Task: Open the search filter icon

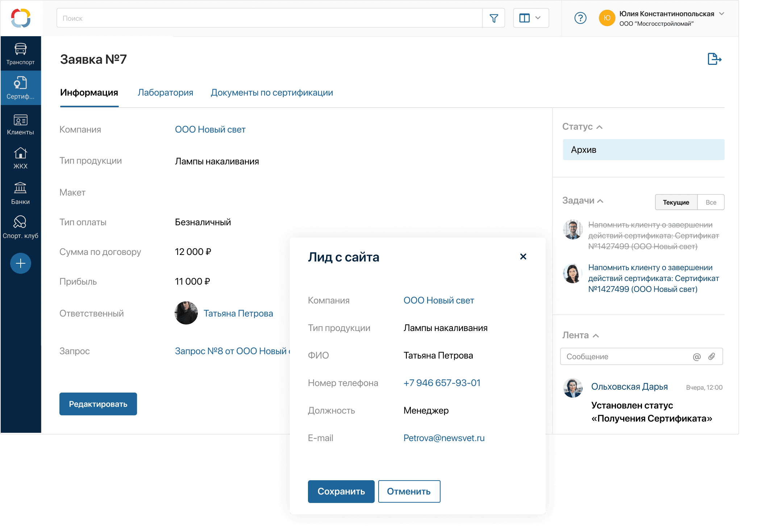Action: pos(493,18)
